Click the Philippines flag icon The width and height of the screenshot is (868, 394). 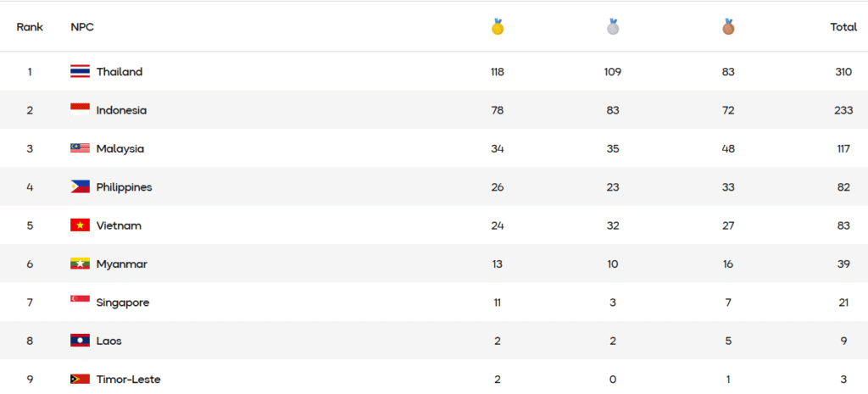tap(80, 187)
